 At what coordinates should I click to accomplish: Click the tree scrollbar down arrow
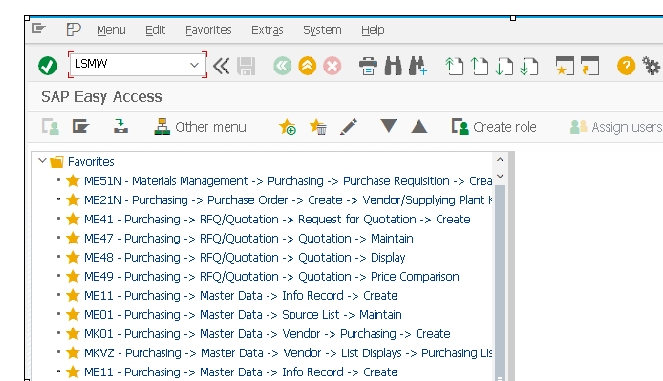[500, 176]
